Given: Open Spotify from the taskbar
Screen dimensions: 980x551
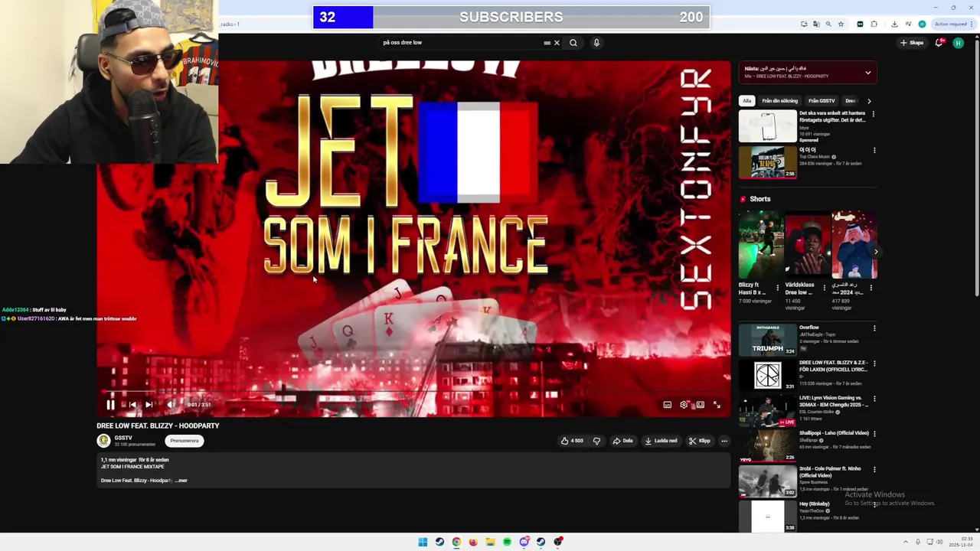Looking at the screenshot, I should click(x=507, y=542).
